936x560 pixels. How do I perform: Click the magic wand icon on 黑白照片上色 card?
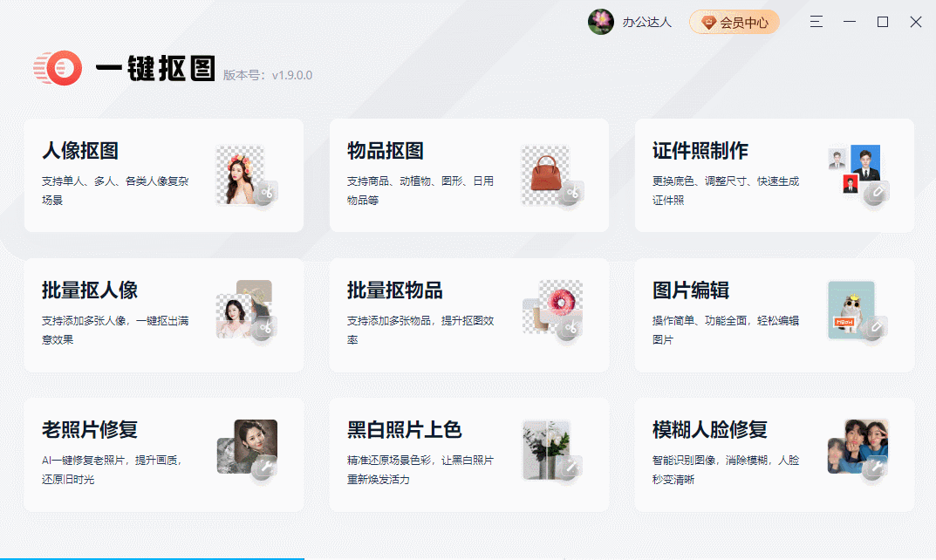pos(570,467)
